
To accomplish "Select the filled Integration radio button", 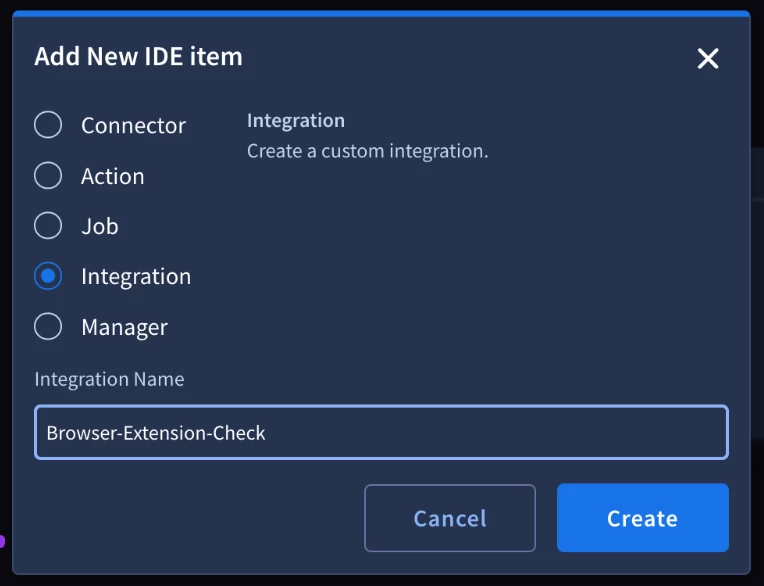I will 48,276.
